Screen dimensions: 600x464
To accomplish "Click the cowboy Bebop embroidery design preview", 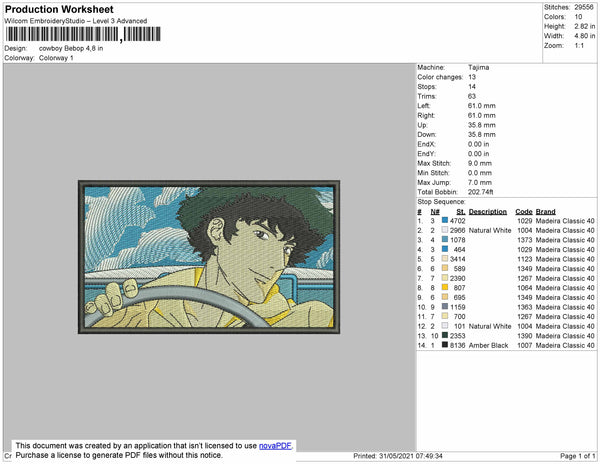I will 209,257.
